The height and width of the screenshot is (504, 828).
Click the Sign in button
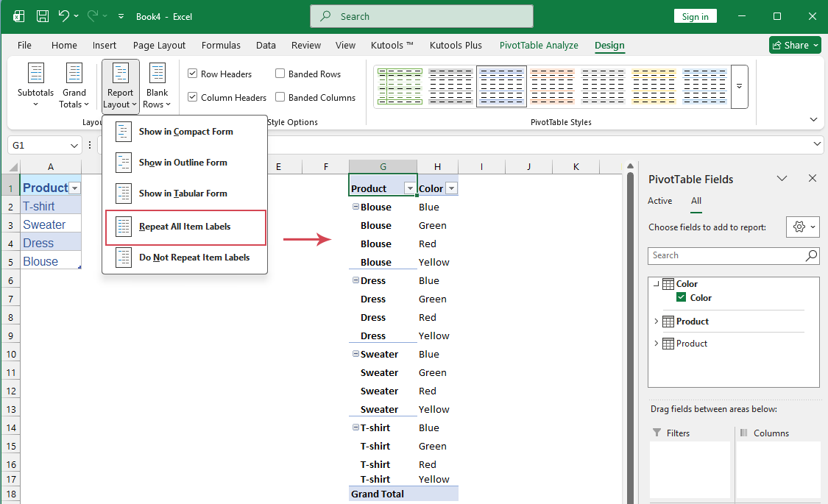pos(695,15)
